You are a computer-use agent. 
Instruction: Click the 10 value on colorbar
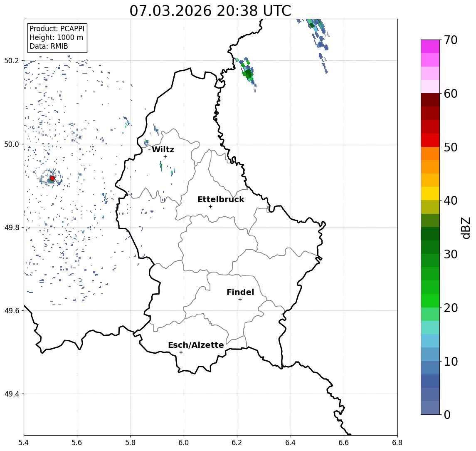451,361
